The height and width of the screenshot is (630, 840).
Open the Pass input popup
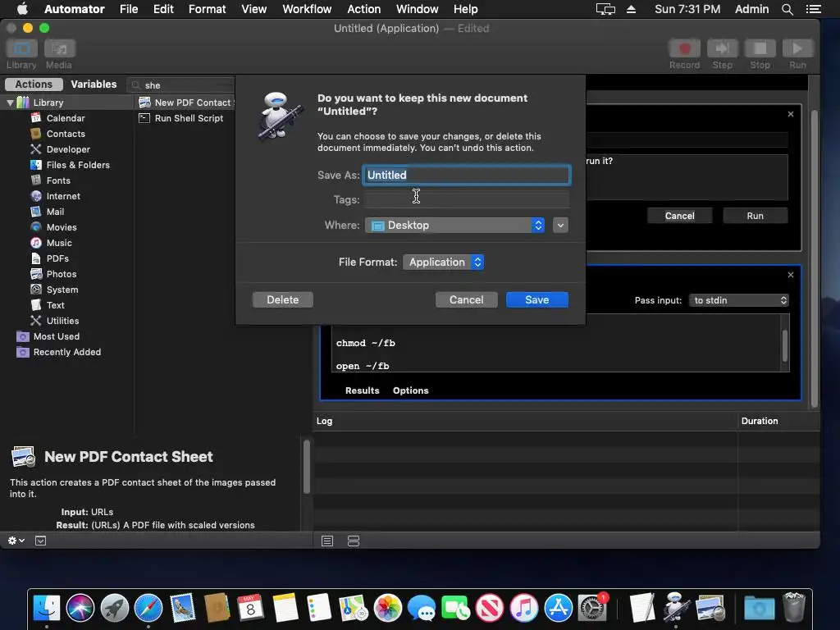click(x=739, y=300)
